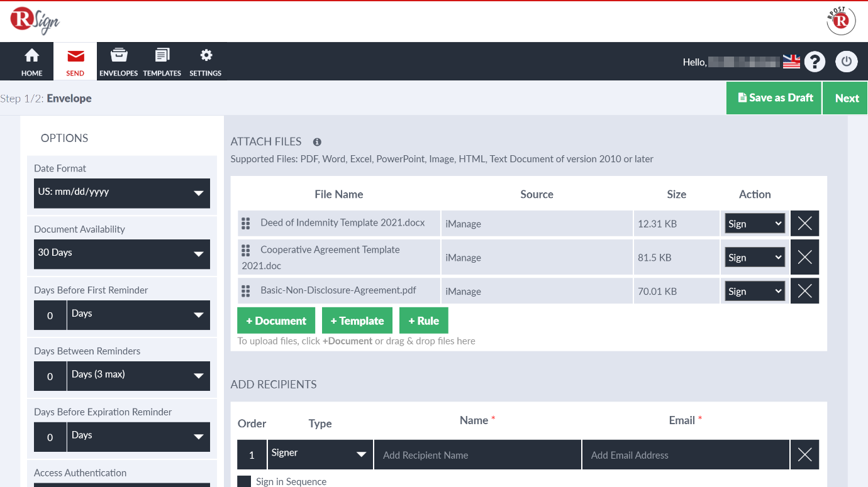This screenshot has height=487, width=868.
Task: Expand the Document Availability dropdown
Action: 121,254
